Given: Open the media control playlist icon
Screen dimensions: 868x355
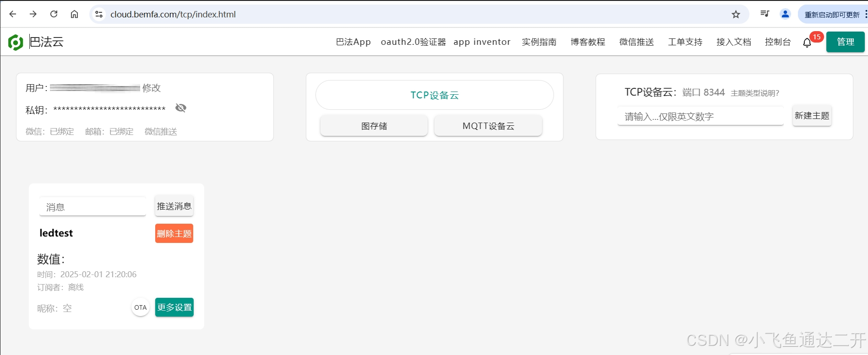Looking at the screenshot, I should [764, 14].
